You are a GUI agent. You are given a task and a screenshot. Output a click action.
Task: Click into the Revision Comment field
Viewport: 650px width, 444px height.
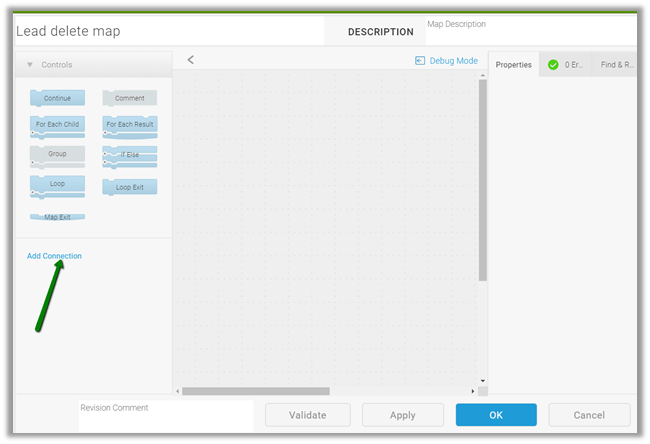(166, 416)
